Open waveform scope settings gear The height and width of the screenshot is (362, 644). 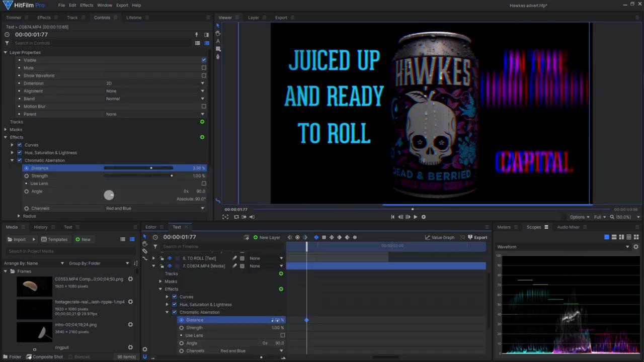point(636,247)
